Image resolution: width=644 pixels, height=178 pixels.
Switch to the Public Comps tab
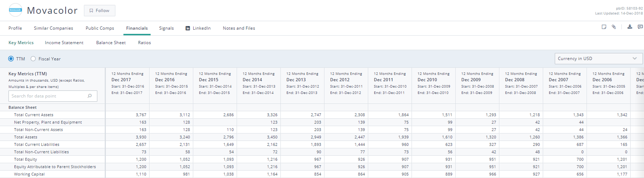(100, 28)
